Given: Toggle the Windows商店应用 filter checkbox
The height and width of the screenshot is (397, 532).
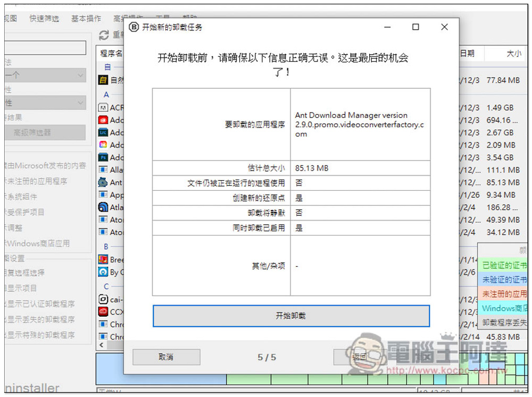Looking at the screenshot, I should [37, 243].
